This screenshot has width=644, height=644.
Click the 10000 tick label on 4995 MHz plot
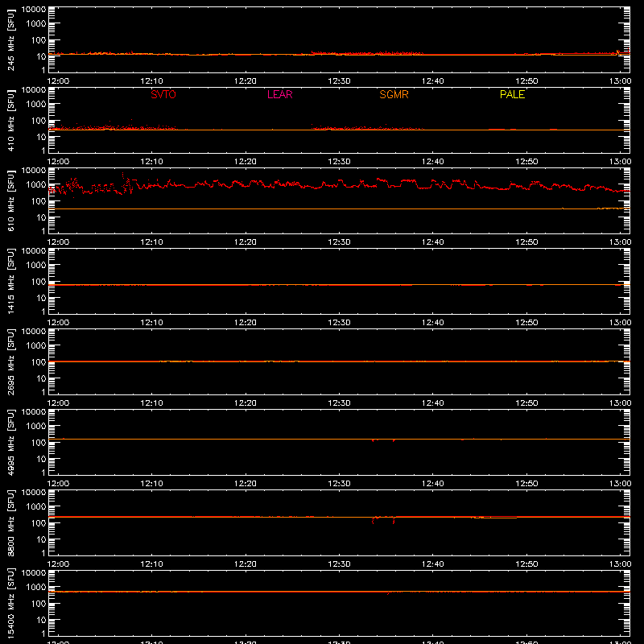pyautogui.click(x=34, y=412)
